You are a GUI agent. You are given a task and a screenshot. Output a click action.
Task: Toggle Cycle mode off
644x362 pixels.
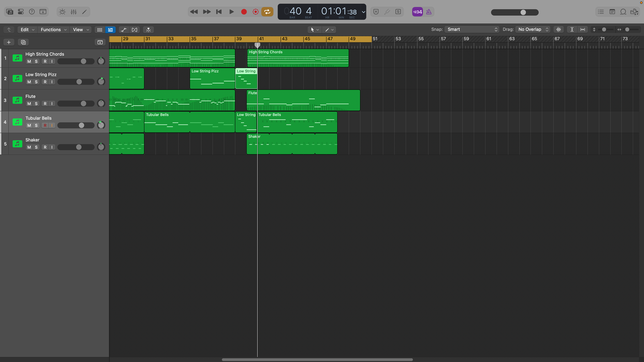[267, 12]
